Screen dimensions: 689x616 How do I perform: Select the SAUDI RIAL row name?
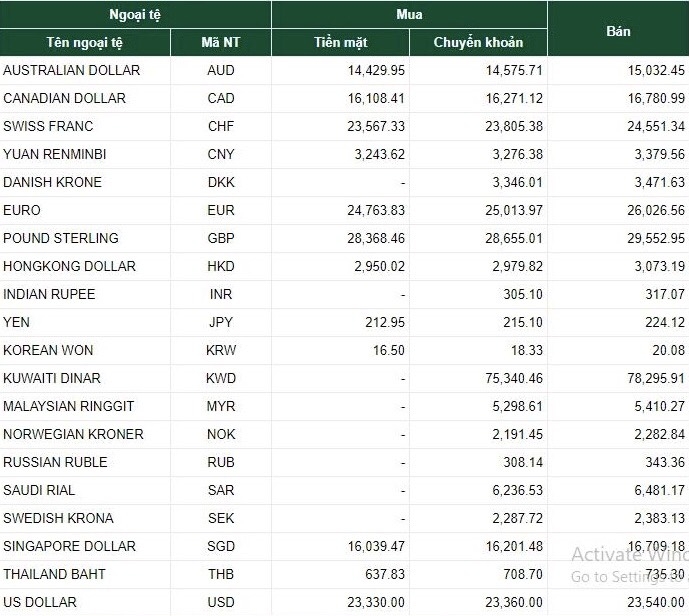(39, 491)
